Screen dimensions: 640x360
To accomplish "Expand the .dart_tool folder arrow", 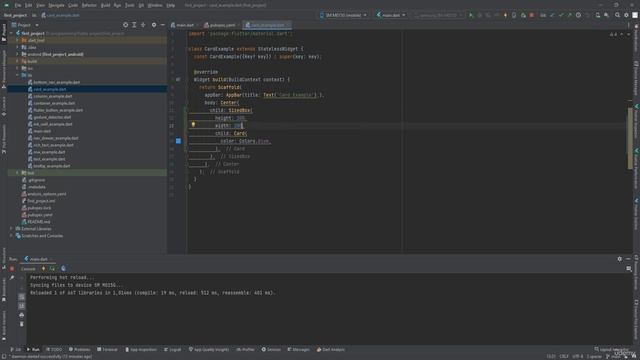I will click(x=17, y=40).
